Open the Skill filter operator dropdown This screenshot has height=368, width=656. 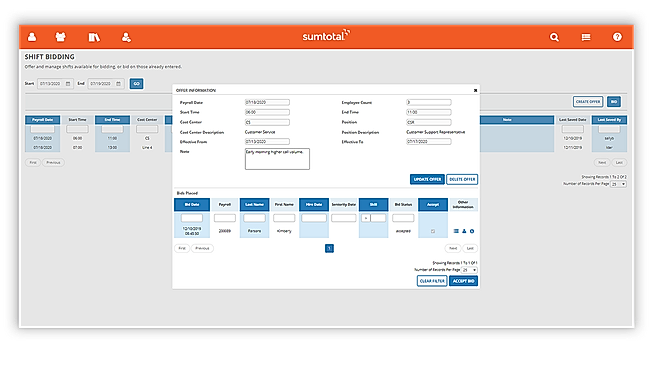tap(365, 218)
